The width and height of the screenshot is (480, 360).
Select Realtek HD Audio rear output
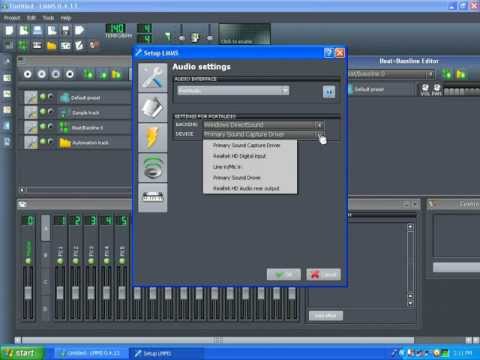250,188
